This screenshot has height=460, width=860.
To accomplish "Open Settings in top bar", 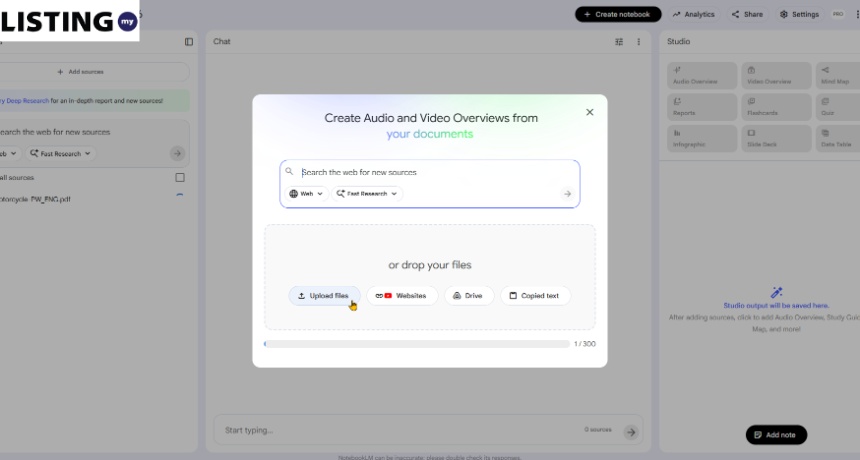I will pos(800,14).
